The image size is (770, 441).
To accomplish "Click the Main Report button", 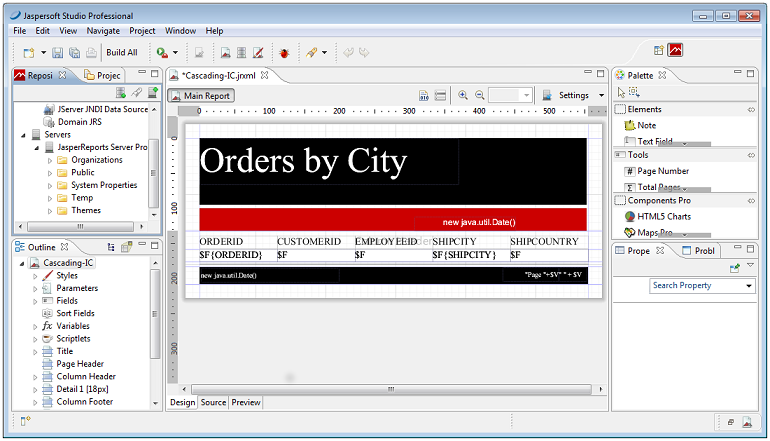I will (201, 96).
